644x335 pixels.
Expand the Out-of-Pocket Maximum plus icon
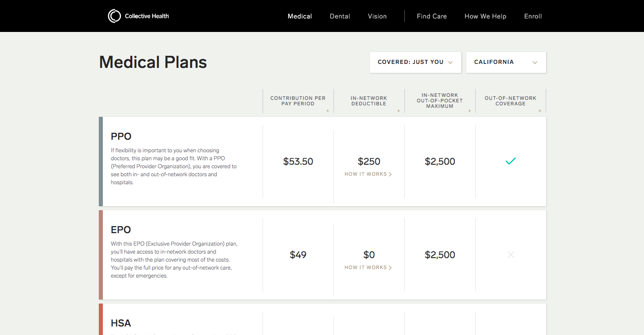[469, 111]
